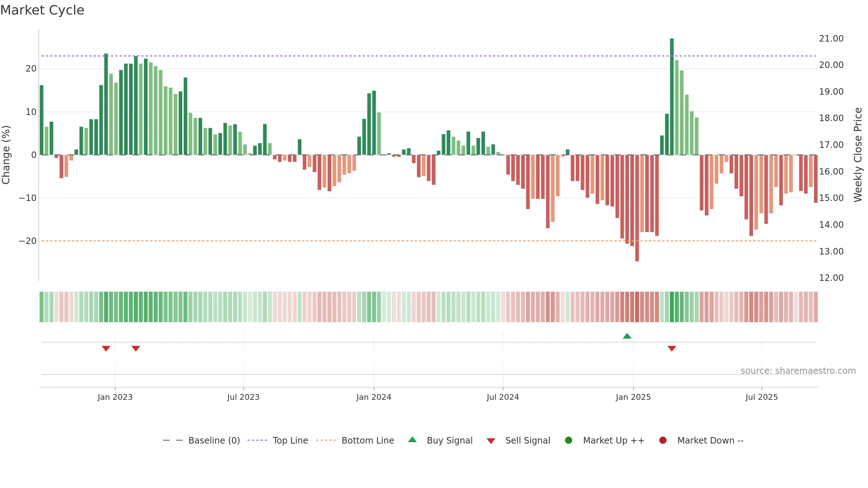The height and width of the screenshot is (488, 868).
Task: Click the Jul 2025 axis label
Action: pos(762,397)
